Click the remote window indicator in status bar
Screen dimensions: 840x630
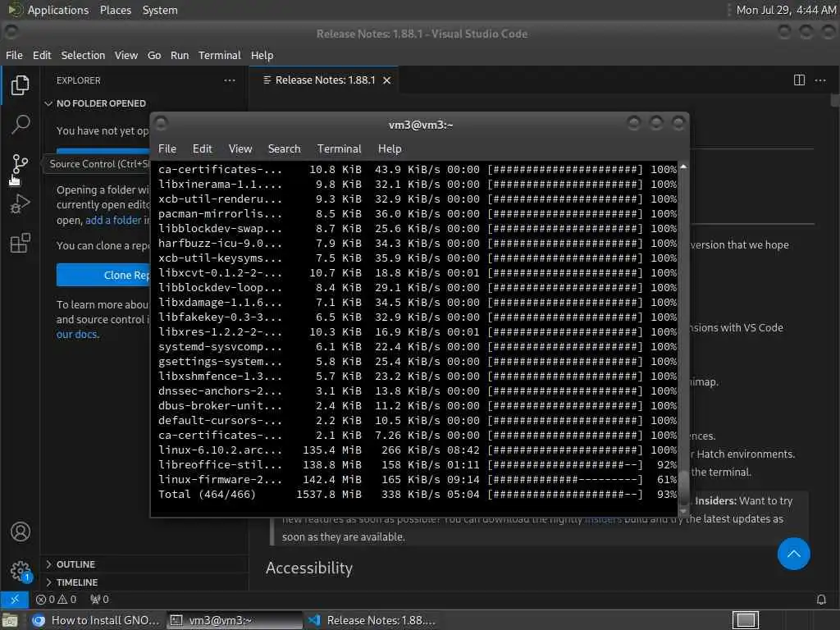[15, 599]
